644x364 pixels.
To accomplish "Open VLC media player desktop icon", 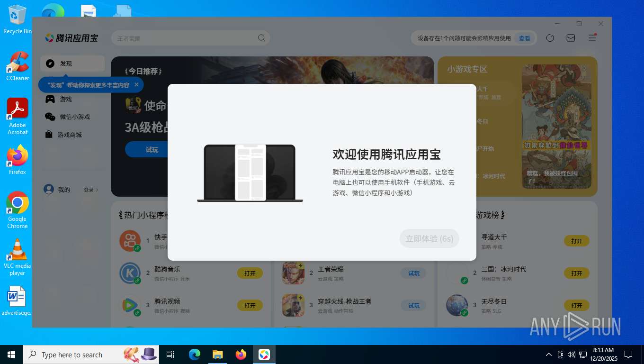I will point(18,257).
